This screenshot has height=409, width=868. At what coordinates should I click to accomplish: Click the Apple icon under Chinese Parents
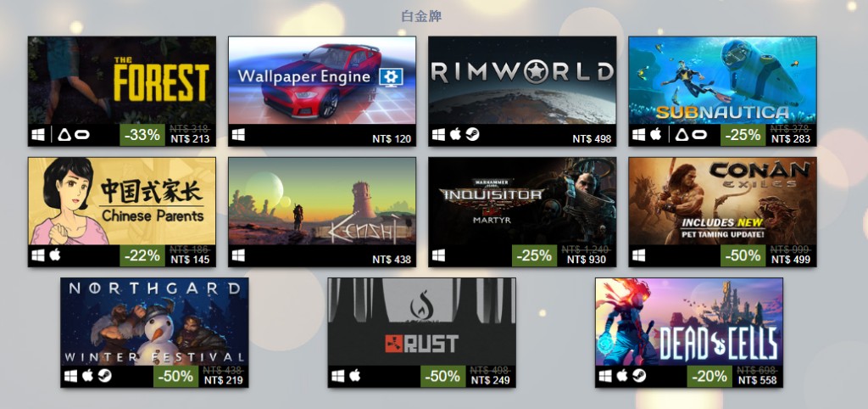click(55, 255)
